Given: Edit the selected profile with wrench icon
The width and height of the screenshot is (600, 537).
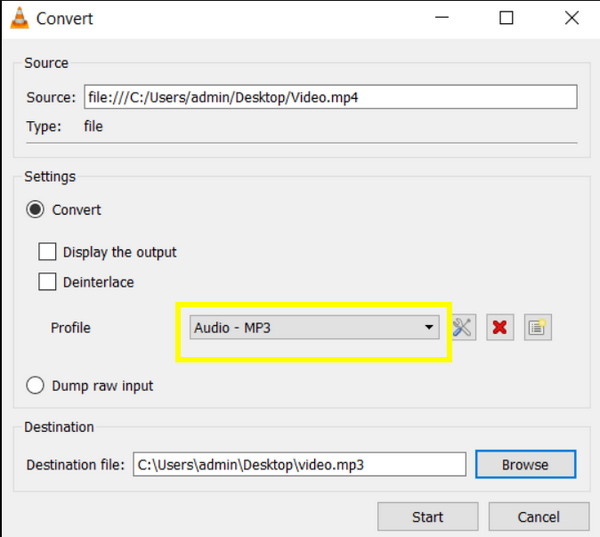Looking at the screenshot, I should [x=463, y=327].
